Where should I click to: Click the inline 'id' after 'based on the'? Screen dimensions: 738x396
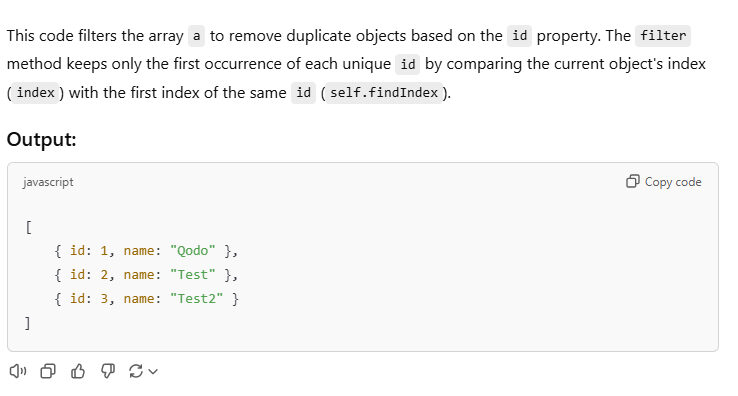519,36
